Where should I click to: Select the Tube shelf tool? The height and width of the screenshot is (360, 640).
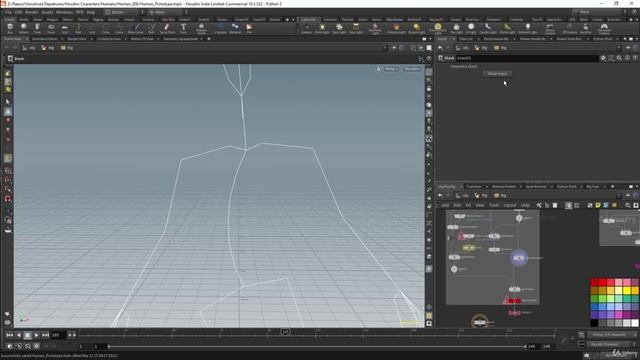(37, 28)
